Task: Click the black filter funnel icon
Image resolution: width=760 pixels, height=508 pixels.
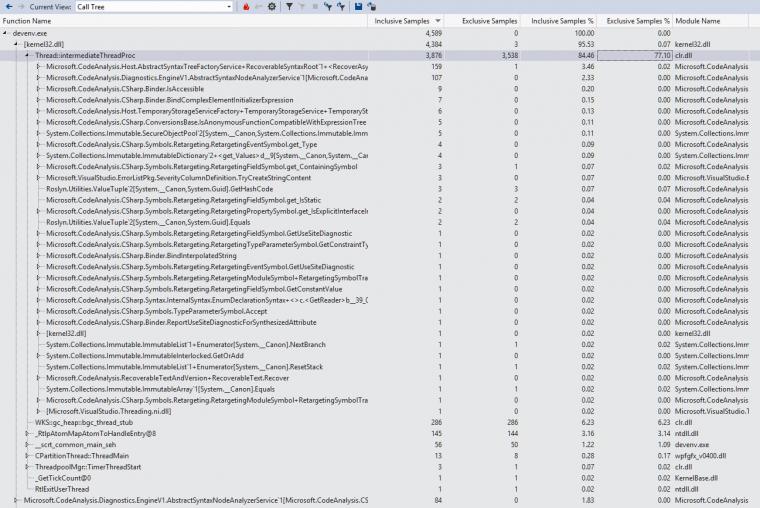Action: click(x=289, y=7)
